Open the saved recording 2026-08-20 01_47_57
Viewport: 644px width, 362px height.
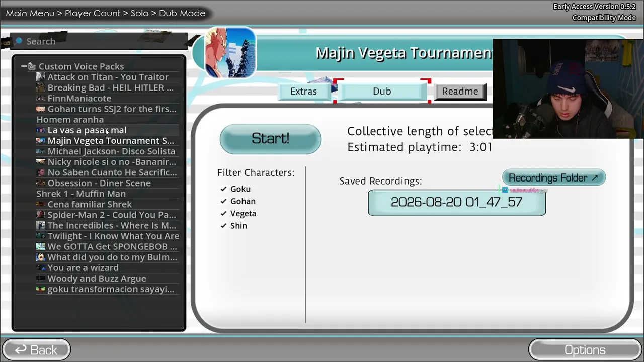[x=457, y=202]
